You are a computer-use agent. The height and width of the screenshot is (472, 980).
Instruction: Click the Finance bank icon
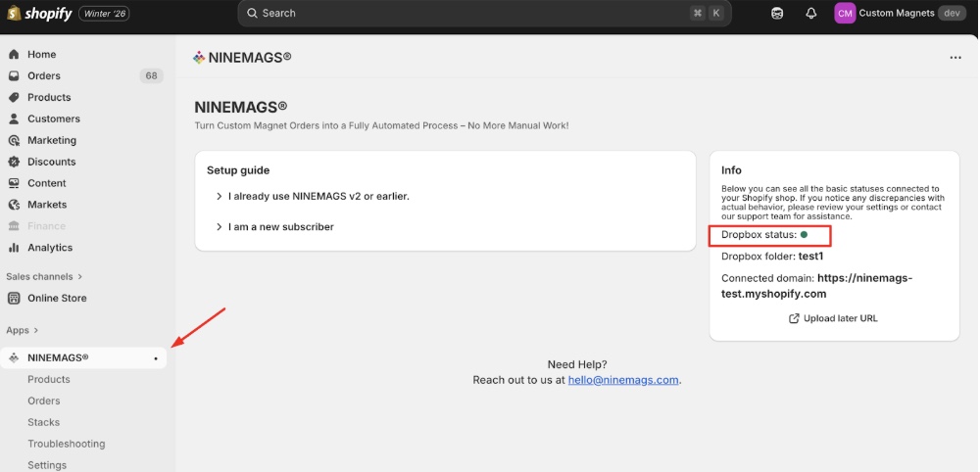point(14,226)
